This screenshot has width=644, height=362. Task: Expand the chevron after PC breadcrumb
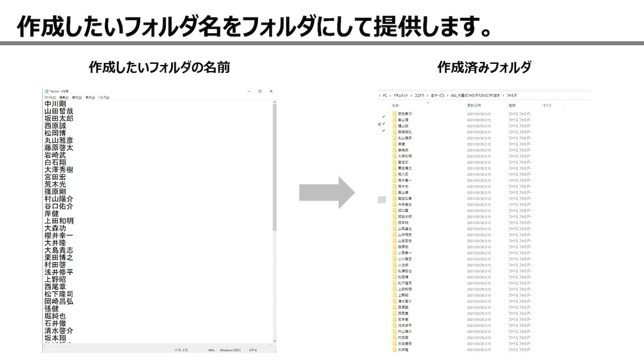coord(390,96)
